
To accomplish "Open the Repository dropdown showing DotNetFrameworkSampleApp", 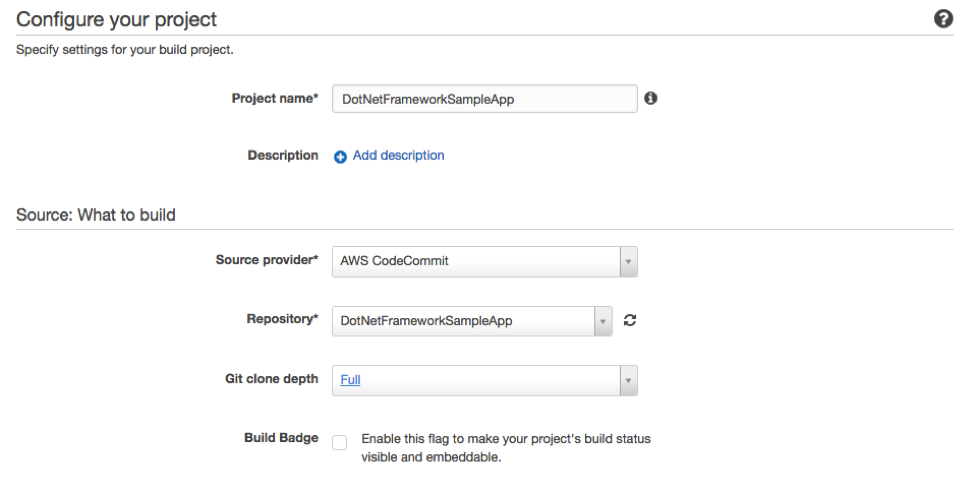I will 463,321.
